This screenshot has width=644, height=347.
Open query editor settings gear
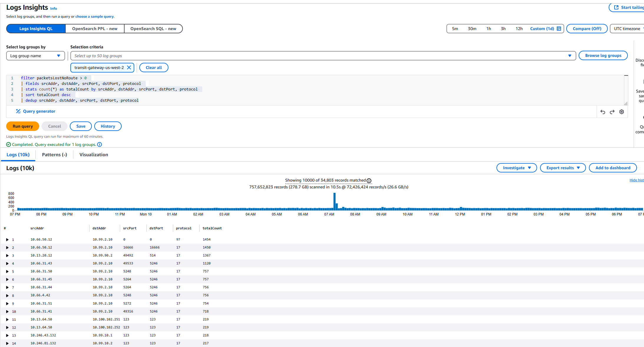pos(622,112)
